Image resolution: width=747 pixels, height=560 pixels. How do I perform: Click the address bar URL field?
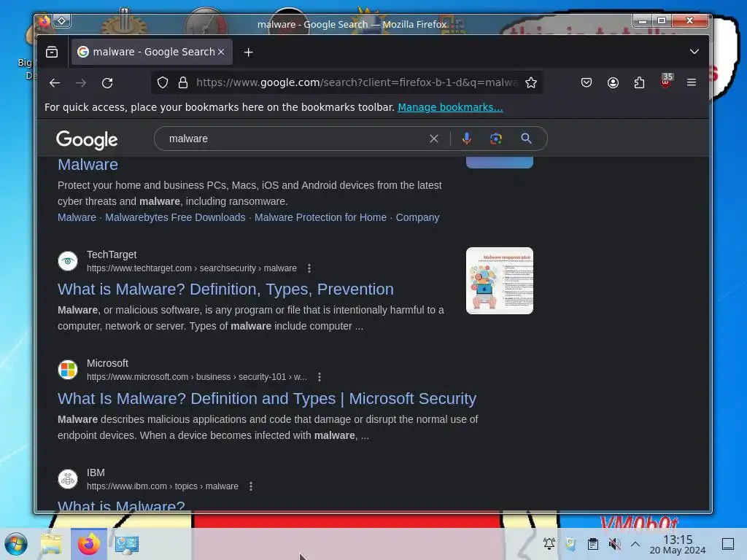356,83
